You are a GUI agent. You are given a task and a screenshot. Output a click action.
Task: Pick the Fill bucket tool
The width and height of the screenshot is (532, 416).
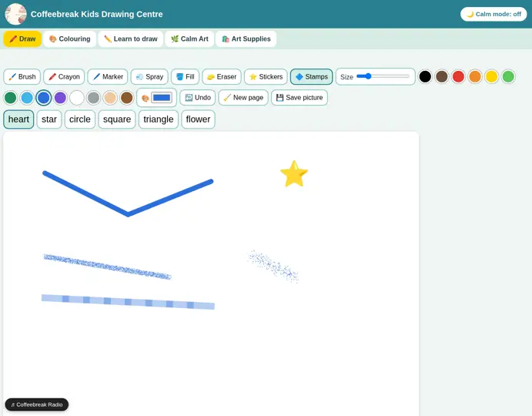pos(185,77)
